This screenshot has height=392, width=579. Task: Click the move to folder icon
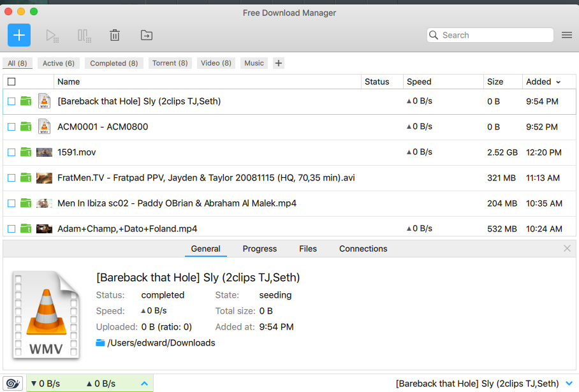pos(147,36)
